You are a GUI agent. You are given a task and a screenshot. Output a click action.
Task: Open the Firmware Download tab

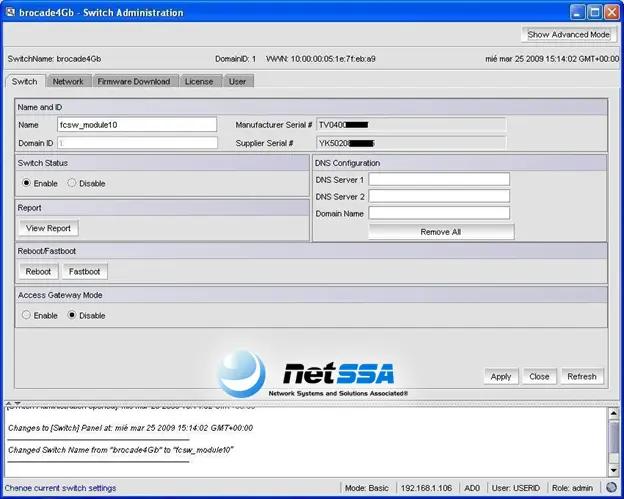[x=134, y=81]
